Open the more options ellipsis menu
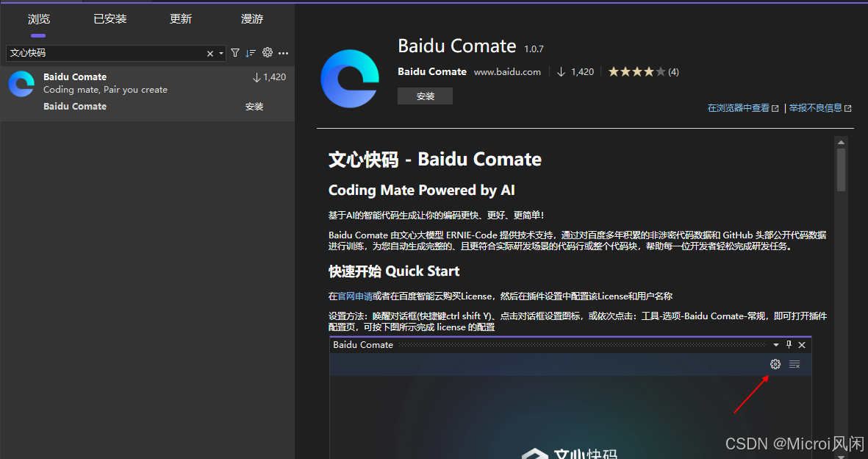 click(284, 53)
